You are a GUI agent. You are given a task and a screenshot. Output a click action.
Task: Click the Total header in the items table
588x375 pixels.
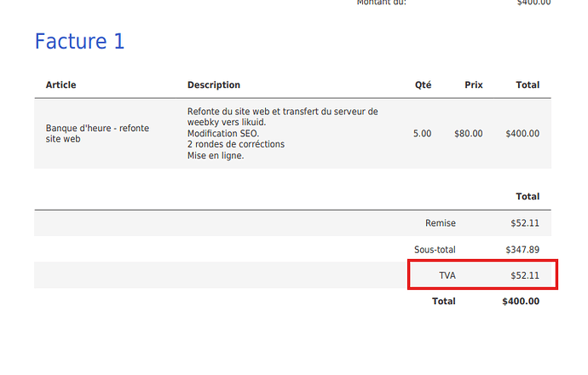[x=527, y=85]
